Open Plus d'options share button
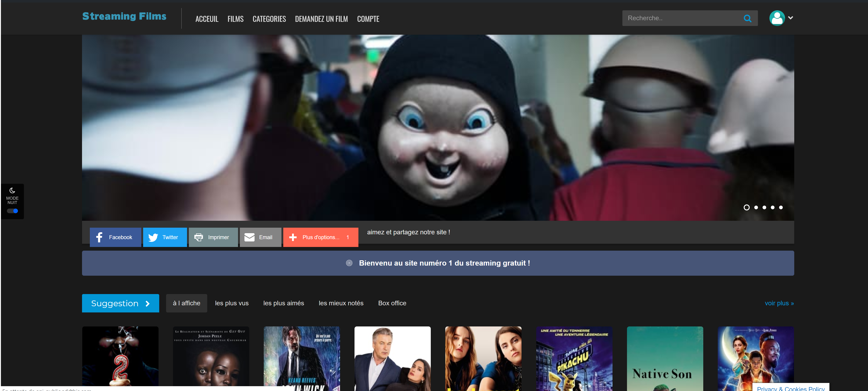This screenshot has height=391, width=868. (320, 237)
